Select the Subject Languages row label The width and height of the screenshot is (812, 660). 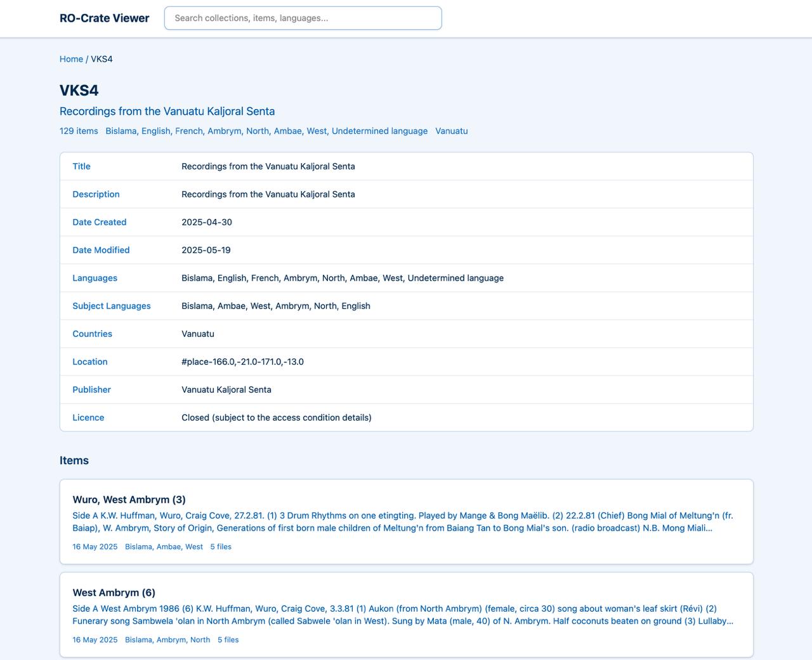[111, 306]
